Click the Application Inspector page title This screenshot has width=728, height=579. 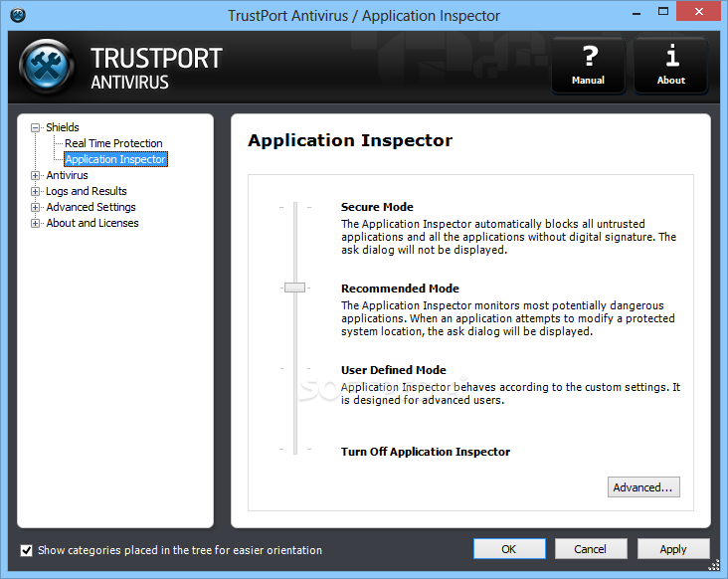350,140
